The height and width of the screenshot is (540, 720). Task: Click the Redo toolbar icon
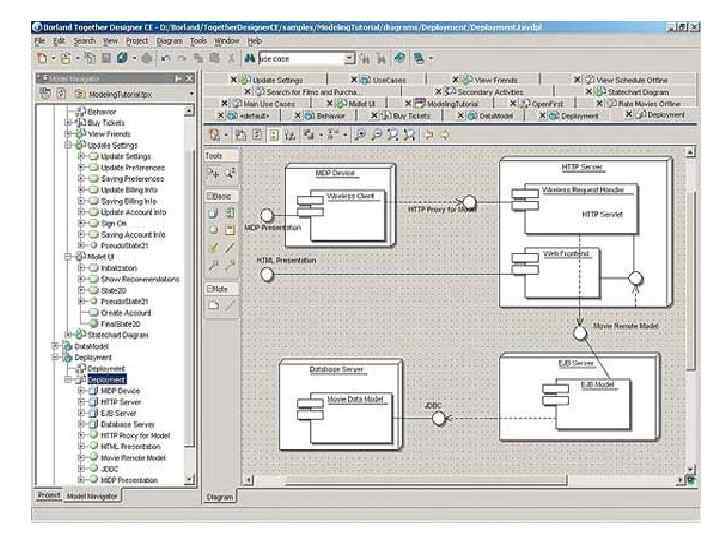point(182,58)
